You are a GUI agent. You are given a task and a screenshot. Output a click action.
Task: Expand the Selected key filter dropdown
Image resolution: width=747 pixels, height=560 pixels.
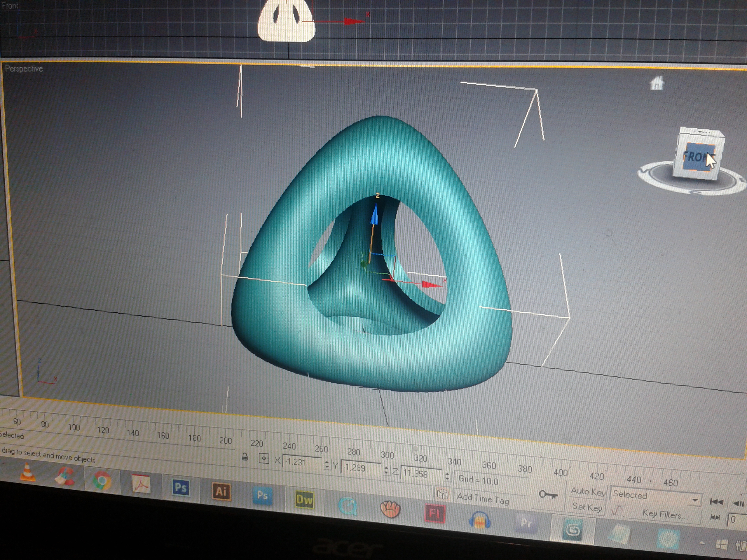695,500
